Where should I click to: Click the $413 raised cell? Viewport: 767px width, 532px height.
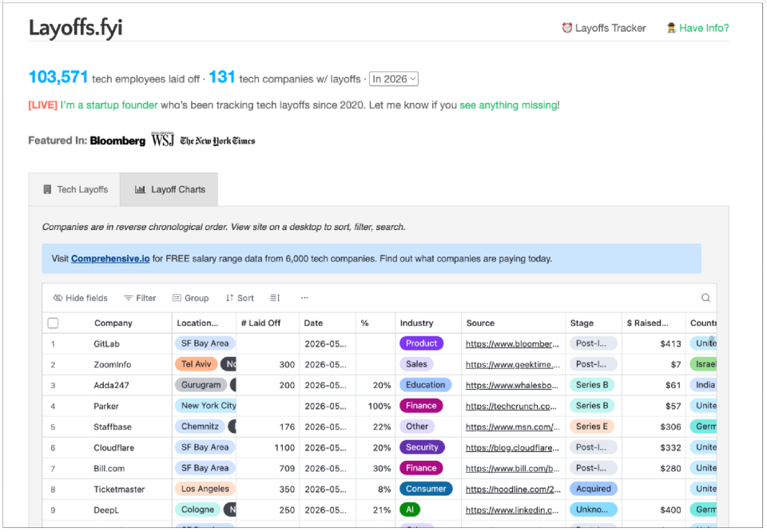coord(654,343)
